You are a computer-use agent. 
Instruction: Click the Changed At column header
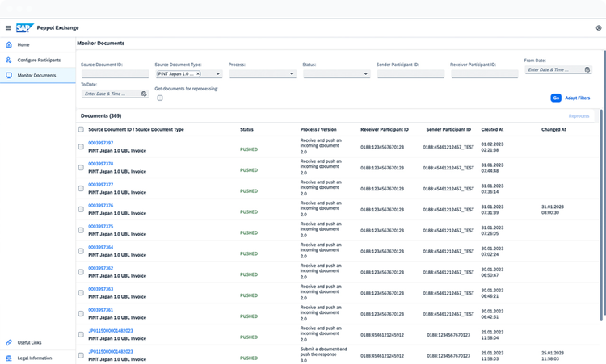(x=553, y=129)
